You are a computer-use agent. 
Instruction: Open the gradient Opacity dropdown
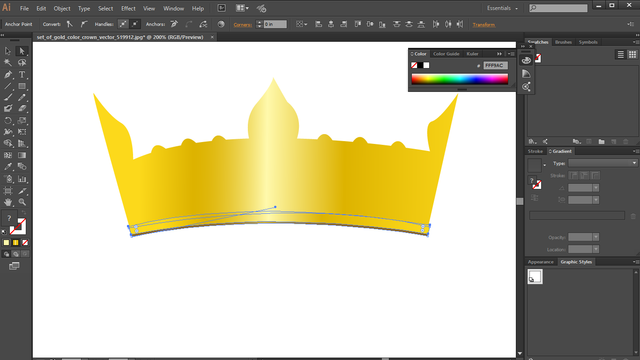coord(596,237)
